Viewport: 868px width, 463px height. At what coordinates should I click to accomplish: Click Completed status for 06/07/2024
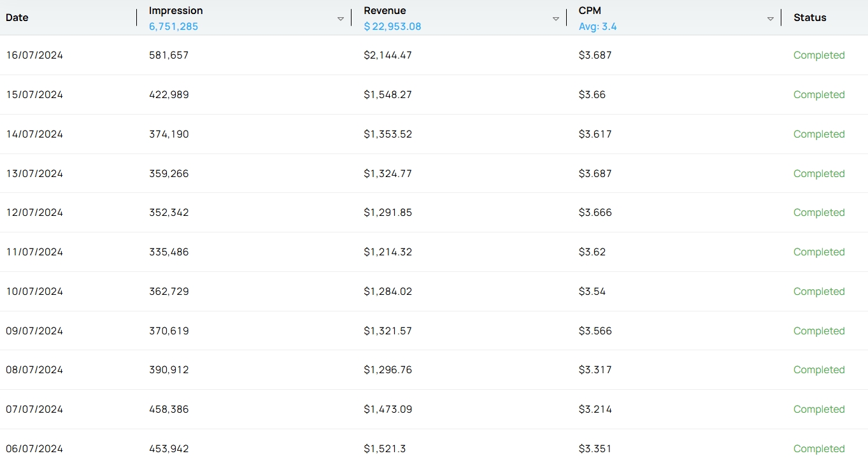click(818, 449)
